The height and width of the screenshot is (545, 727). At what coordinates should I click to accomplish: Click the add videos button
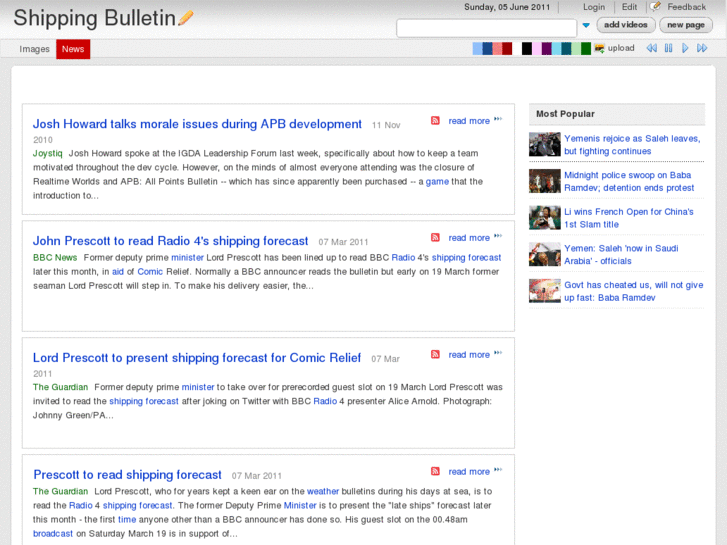pyautogui.click(x=626, y=25)
